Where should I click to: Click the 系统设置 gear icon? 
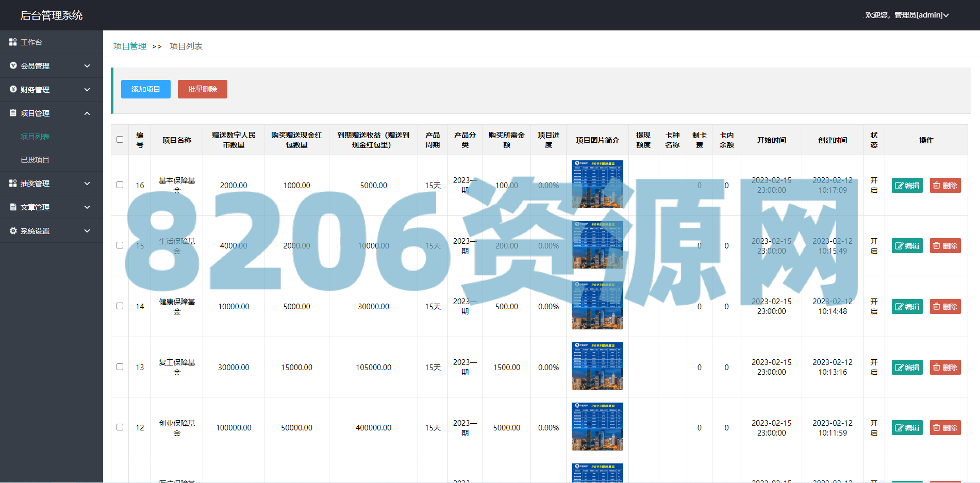tap(13, 230)
